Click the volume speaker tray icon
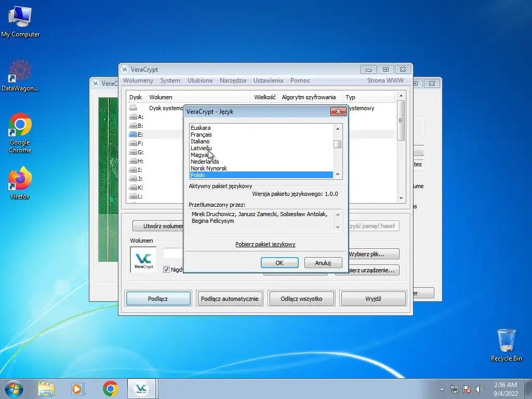 click(x=479, y=389)
